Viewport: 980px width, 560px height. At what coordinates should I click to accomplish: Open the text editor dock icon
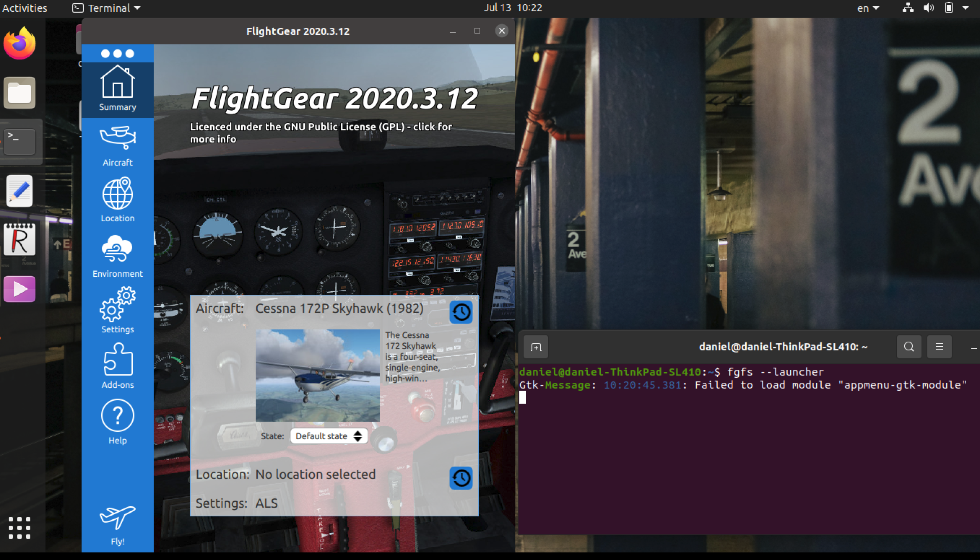click(x=19, y=191)
